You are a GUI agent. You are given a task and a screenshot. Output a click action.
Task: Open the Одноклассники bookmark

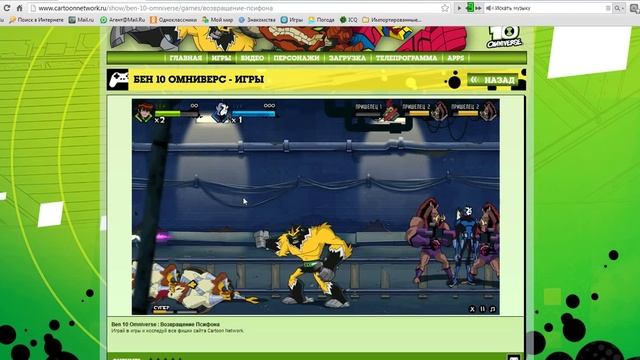point(173,20)
